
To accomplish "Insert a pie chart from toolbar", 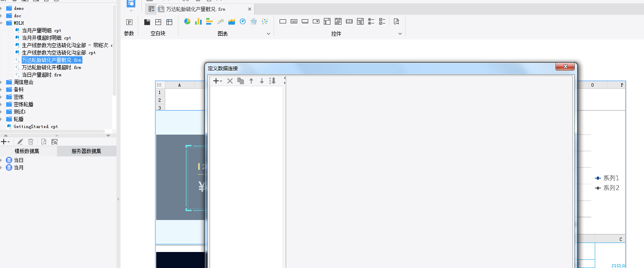I will [187, 21].
